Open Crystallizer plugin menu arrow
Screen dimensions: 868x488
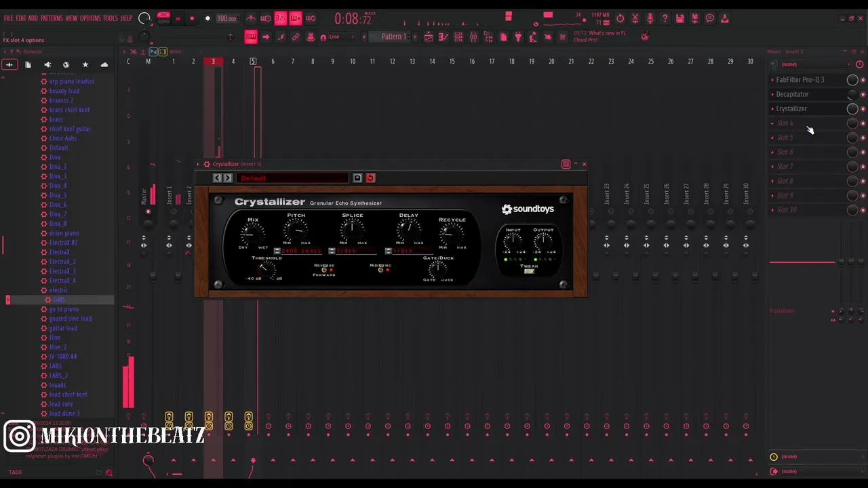point(198,164)
